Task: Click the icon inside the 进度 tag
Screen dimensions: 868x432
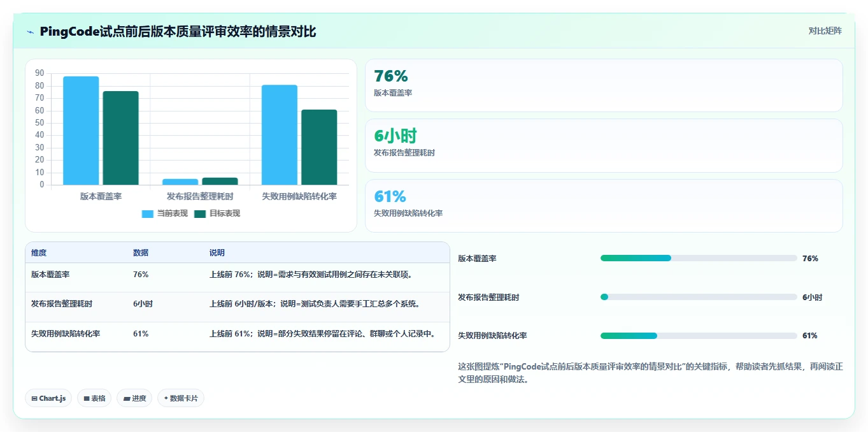Action: coord(127,399)
